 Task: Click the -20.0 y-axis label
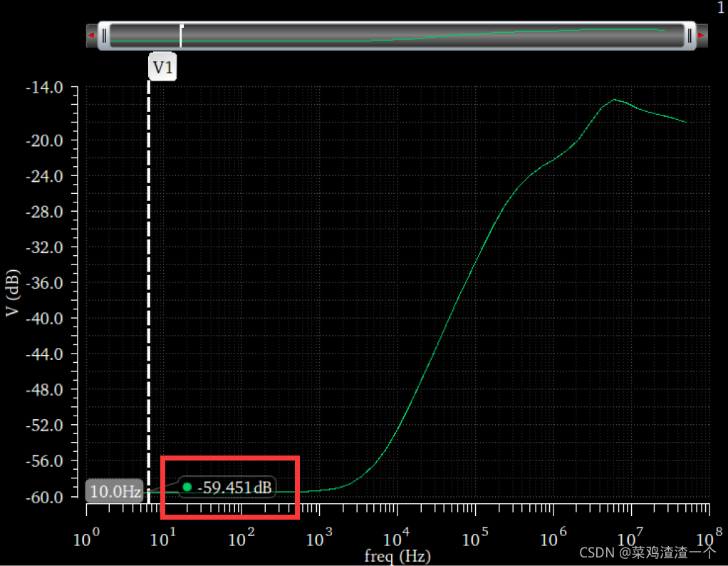click(45, 141)
